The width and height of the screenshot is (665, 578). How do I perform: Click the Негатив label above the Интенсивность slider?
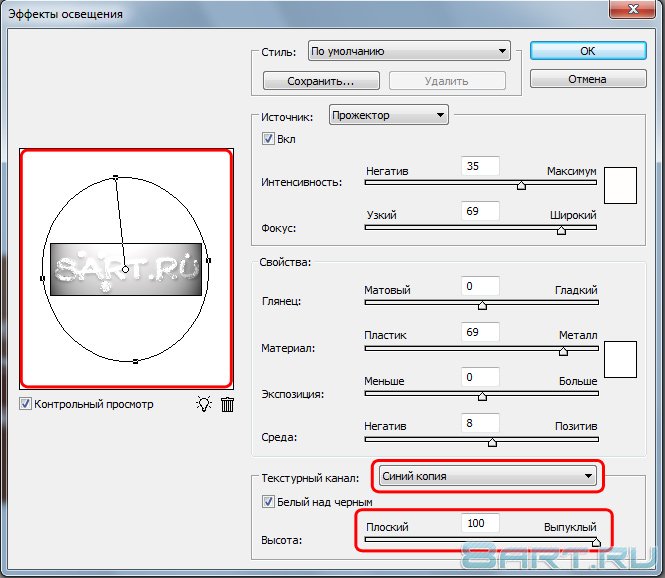[x=387, y=171]
